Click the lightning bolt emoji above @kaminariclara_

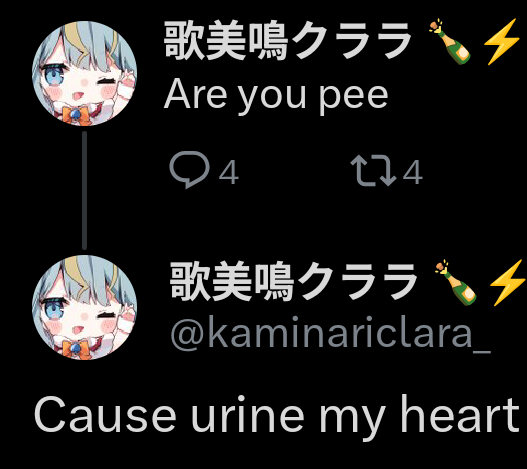pyautogui.click(x=508, y=282)
